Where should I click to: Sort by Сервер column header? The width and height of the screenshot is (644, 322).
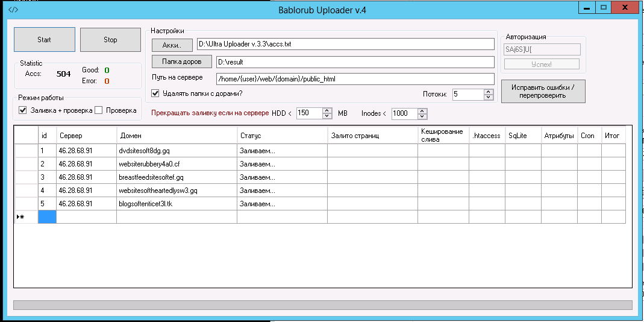tap(87, 135)
